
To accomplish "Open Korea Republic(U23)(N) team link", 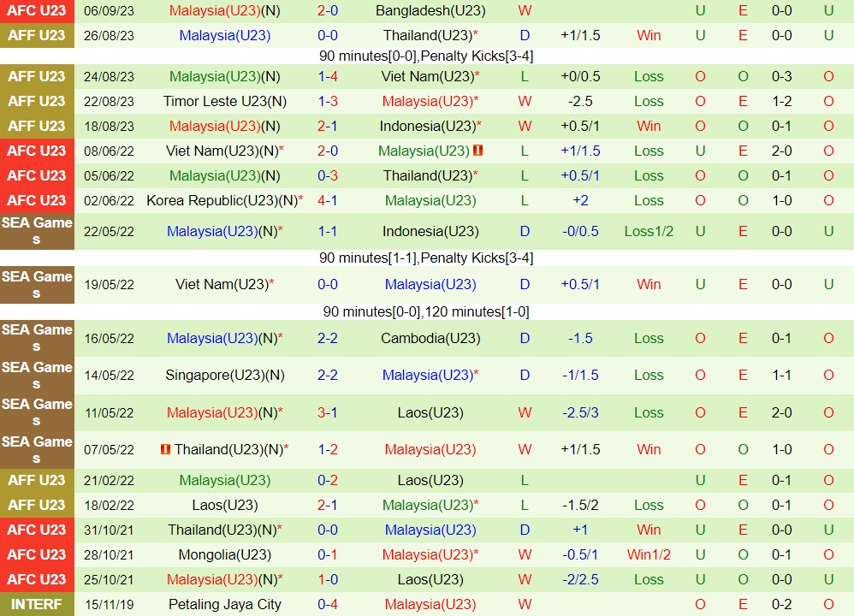I will (x=224, y=200).
